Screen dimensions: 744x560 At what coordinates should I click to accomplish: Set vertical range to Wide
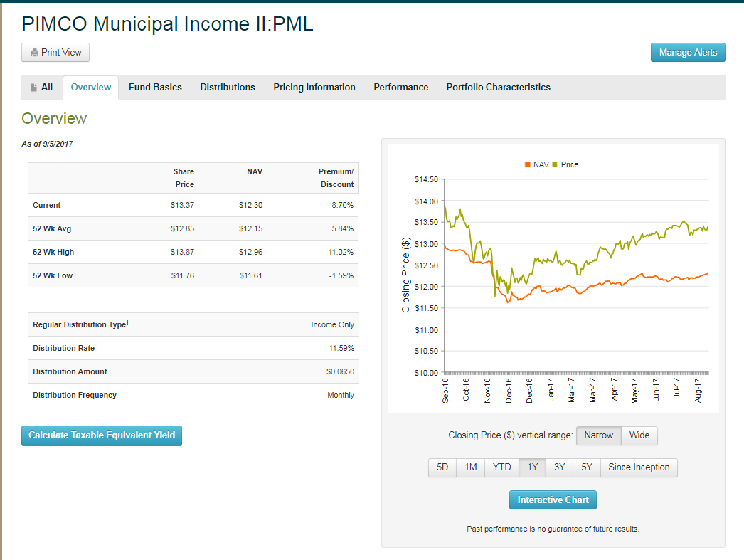click(639, 435)
